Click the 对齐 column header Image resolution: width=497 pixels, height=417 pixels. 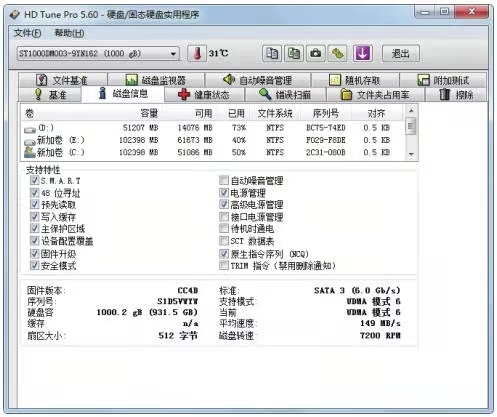click(376, 113)
